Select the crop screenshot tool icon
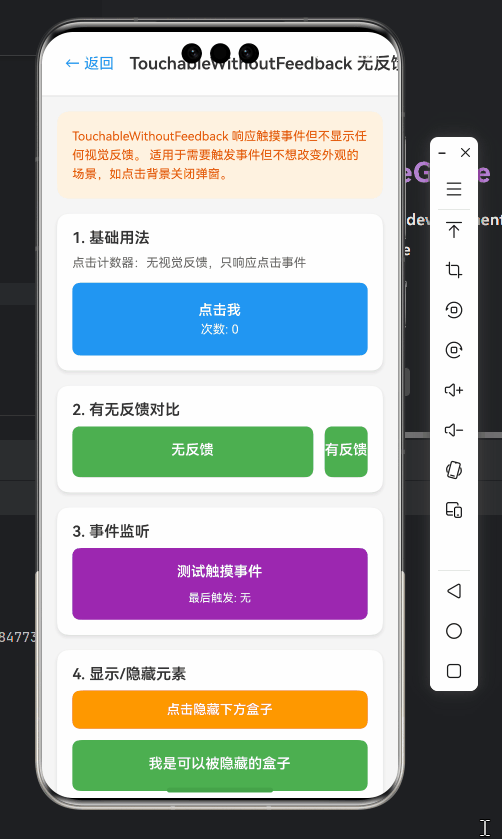This screenshot has width=502, height=839. (454, 270)
